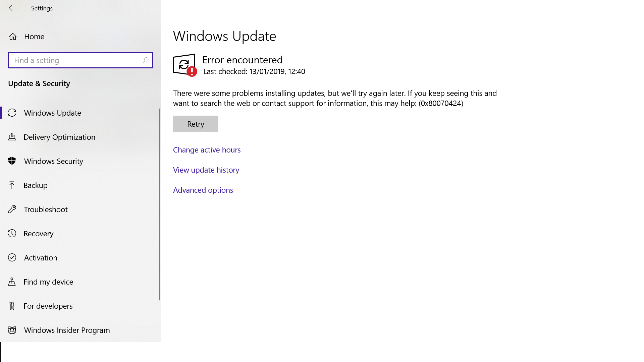Click the Windows Update sync icon in sidebar

tap(12, 113)
